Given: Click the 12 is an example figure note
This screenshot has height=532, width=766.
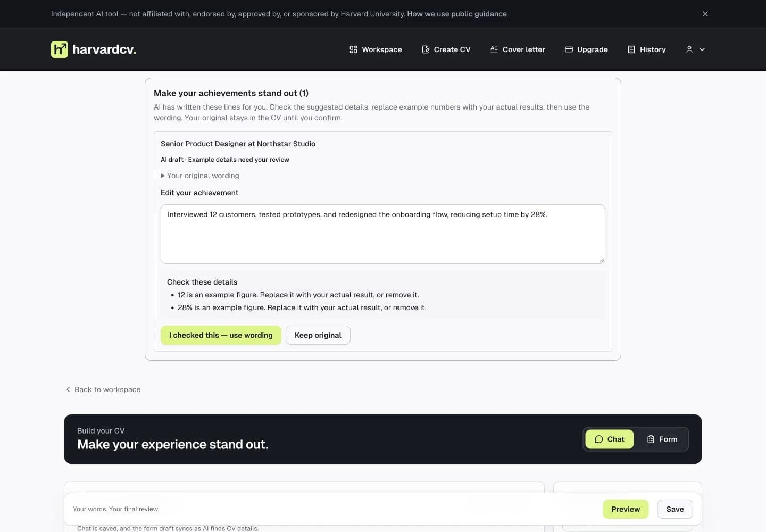Looking at the screenshot, I should (x=298, y=295).
